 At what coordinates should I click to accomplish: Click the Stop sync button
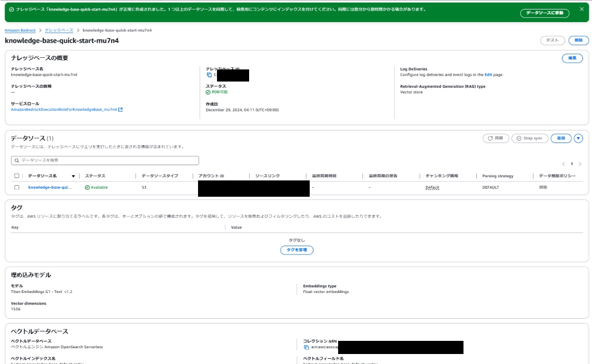click(x=530, y=138)
